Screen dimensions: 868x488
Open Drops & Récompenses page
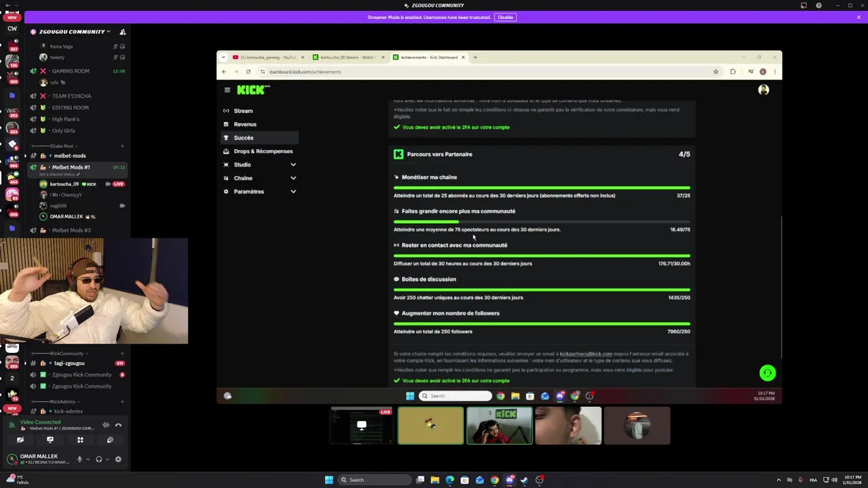pyautogui.click(x=261, y=151)
